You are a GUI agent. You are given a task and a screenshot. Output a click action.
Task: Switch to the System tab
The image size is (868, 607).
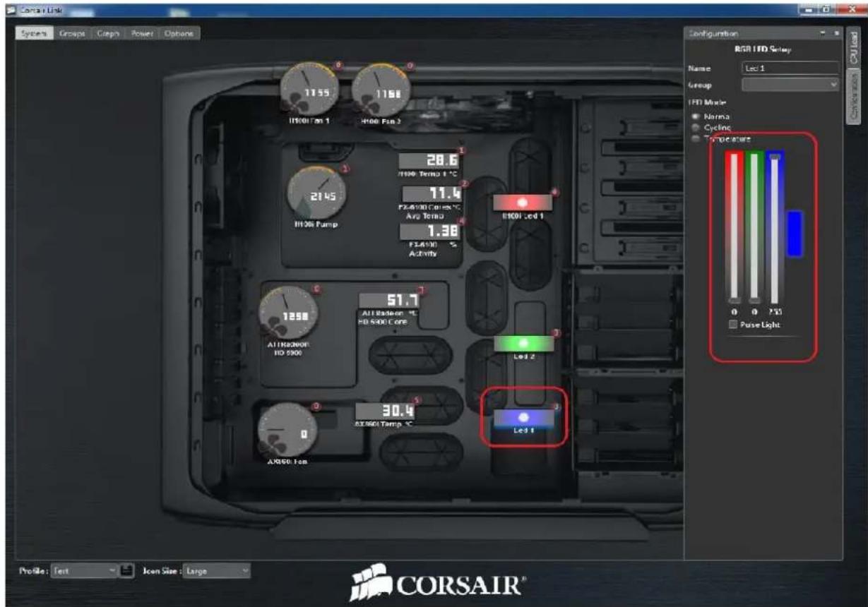point(34,34)
